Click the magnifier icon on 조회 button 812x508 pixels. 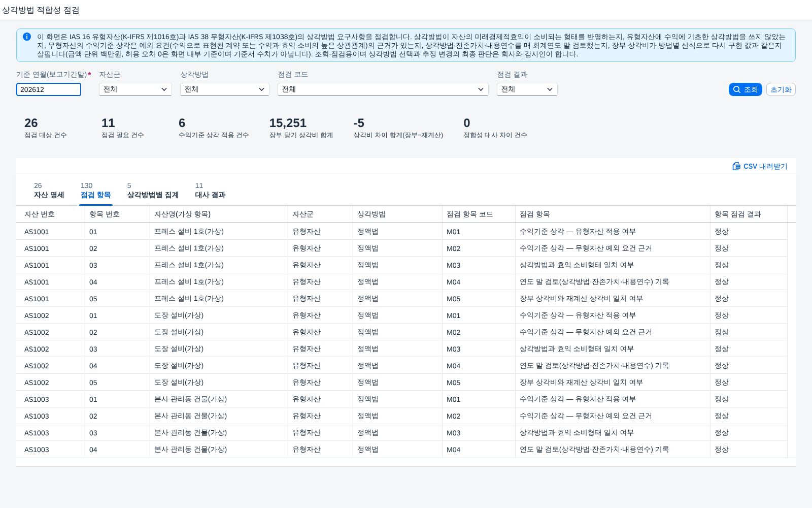pyautogui.click(x=737, y=89)
